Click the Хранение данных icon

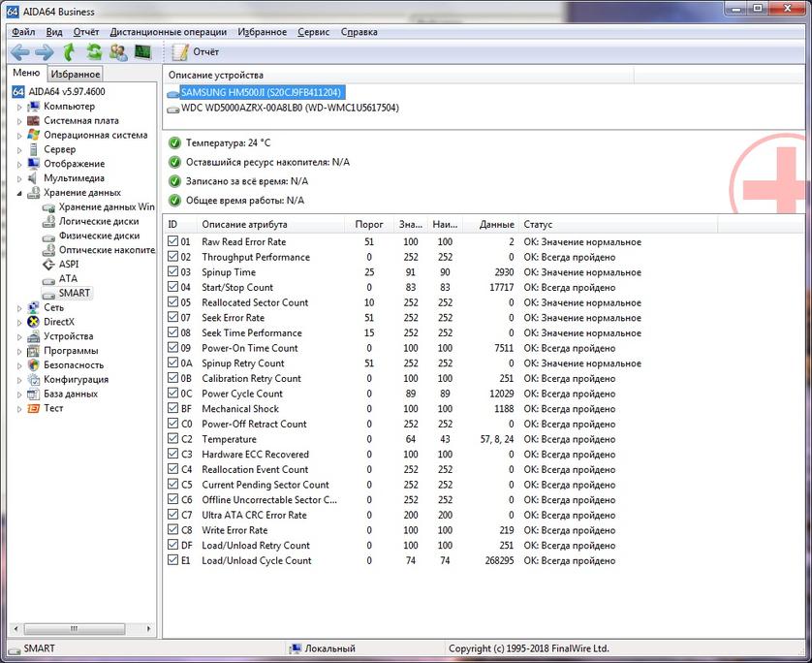(x=34, y=193)
